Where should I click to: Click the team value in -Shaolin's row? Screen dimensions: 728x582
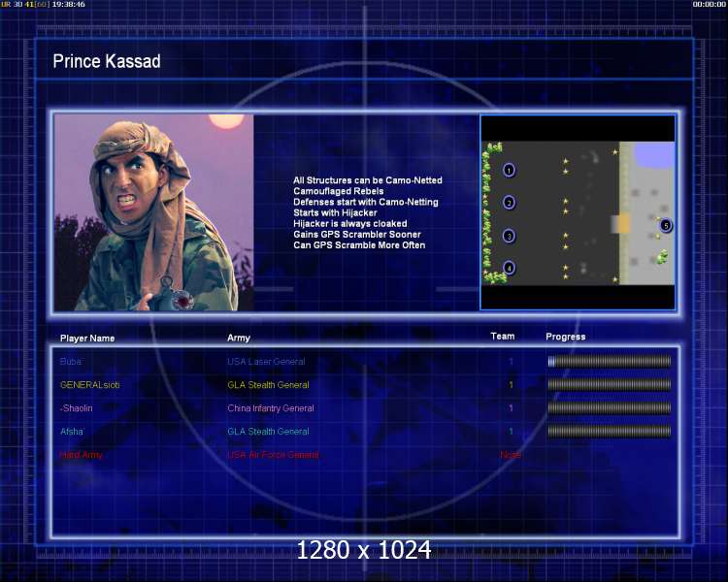[511, 408]
